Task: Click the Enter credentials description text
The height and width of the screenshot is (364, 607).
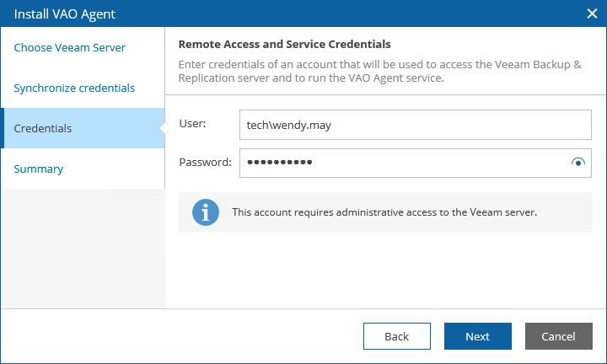Action: (379, 71)
